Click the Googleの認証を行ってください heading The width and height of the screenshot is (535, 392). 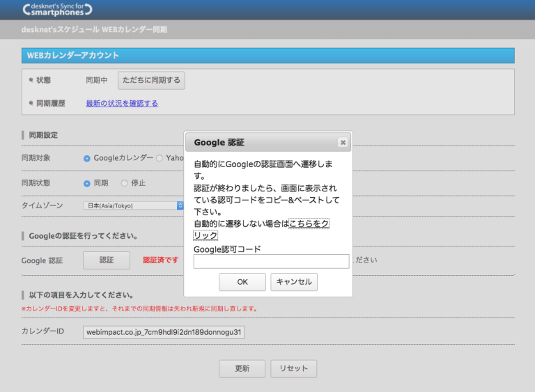point(84,236)
